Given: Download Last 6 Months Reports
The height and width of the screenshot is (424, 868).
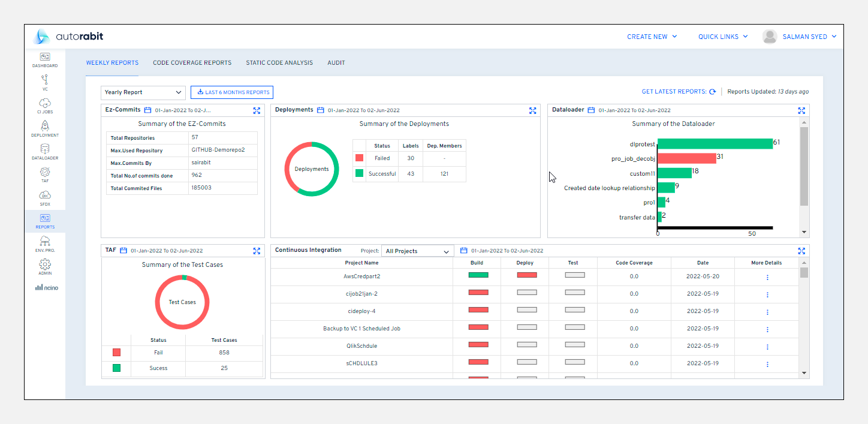Looking at the screenshot, I should (x=232, y=92).
